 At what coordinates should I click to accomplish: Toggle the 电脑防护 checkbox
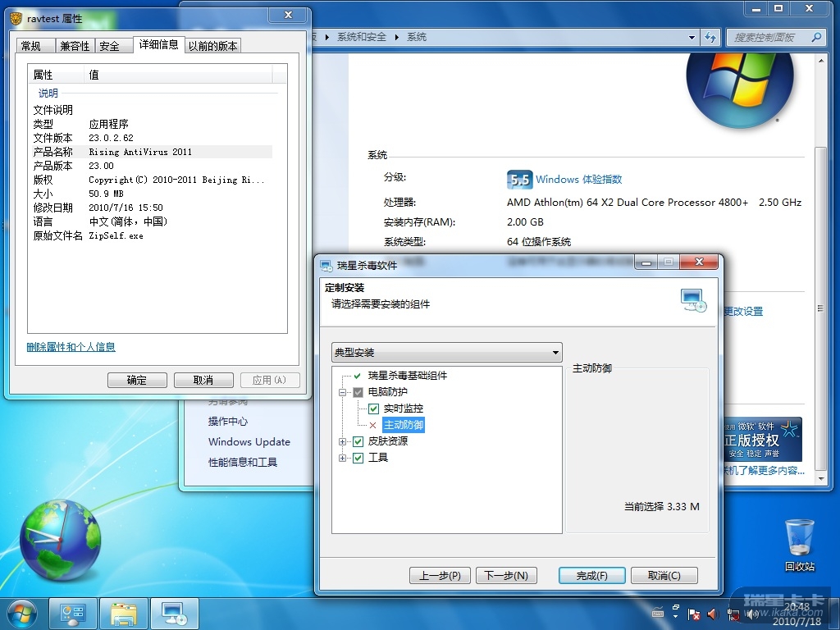coord(358,392)
